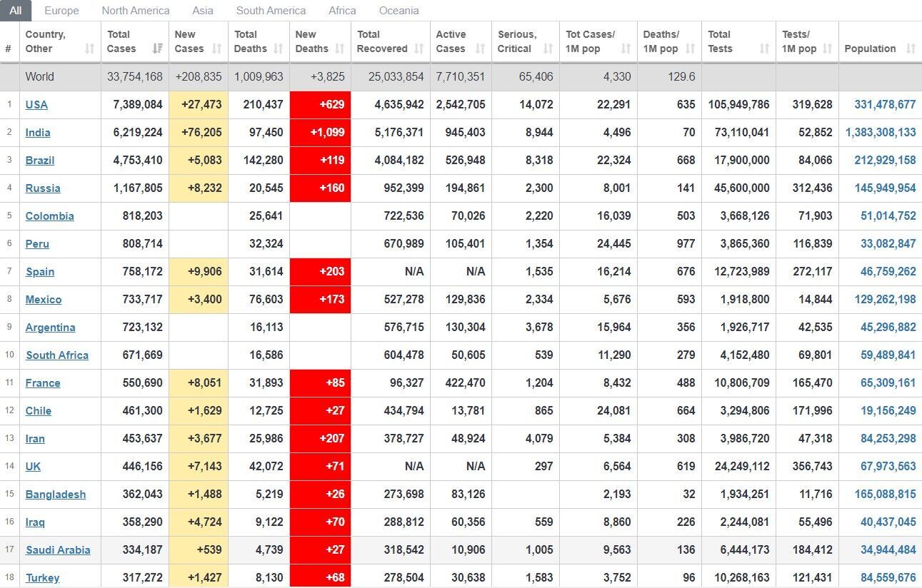Select Peru deaths per million 977 cell

click(x=670, y=243)
